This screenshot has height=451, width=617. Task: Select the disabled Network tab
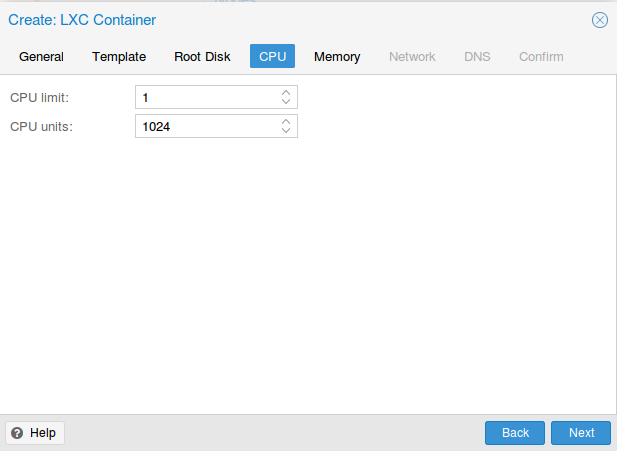click(x=412, y=56)
